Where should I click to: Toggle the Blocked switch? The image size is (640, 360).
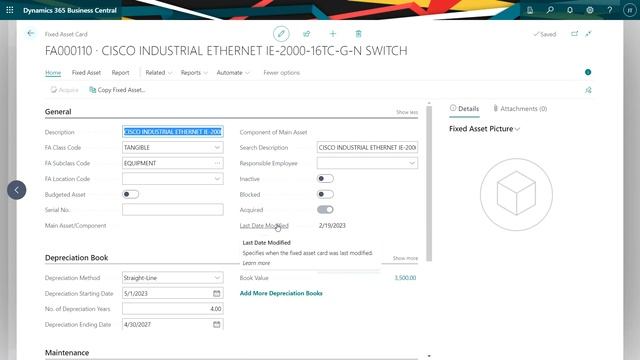pos(325,194)
